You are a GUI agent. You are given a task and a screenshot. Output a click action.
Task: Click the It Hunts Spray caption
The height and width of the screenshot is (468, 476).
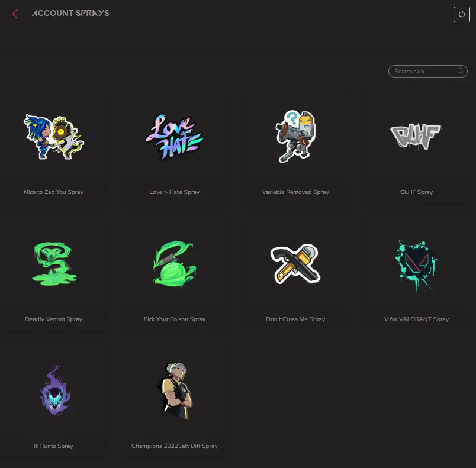click(x=54, y=446)
